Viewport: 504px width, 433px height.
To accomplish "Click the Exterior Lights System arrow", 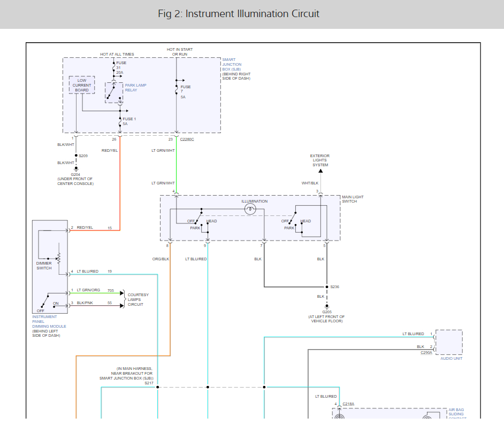I will (x=320, y=171).
